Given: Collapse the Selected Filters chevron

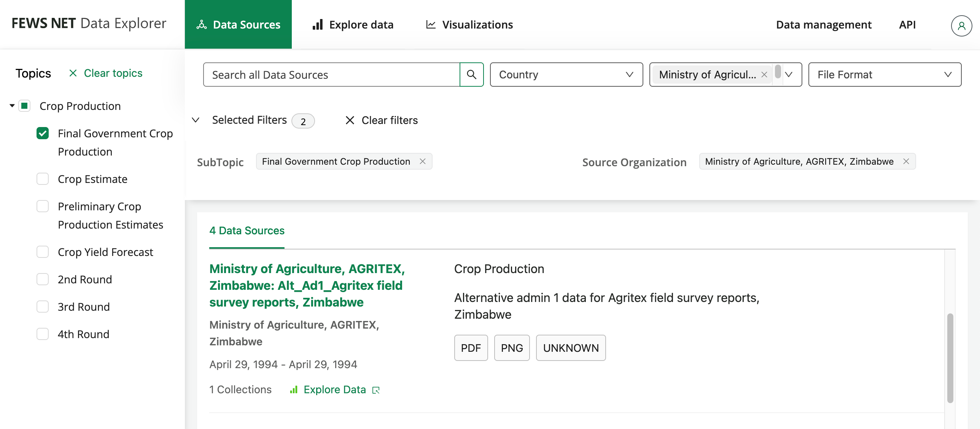Looking at the screenshot, I should pyautogui.click(x=196, y=120).
